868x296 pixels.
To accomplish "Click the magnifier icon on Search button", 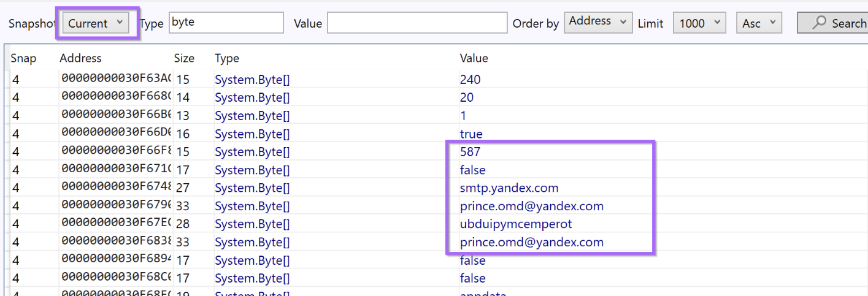I will pyautogui.click(x=819, y=23).
